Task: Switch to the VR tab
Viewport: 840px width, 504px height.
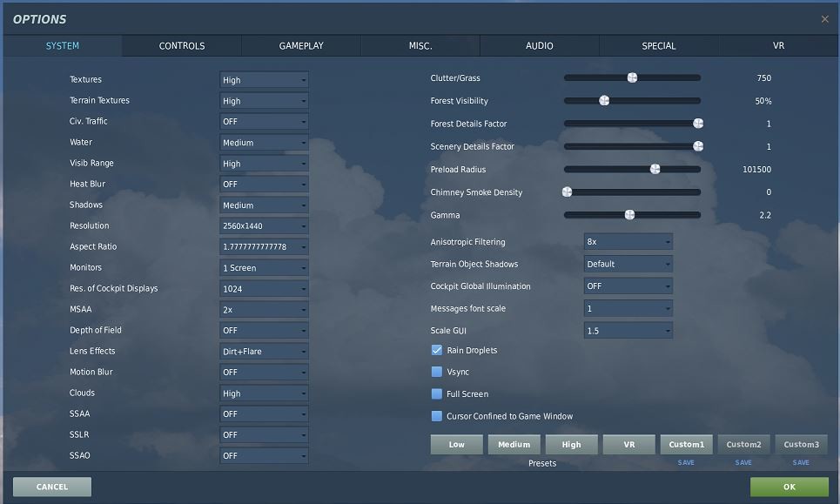Action: 778,46
